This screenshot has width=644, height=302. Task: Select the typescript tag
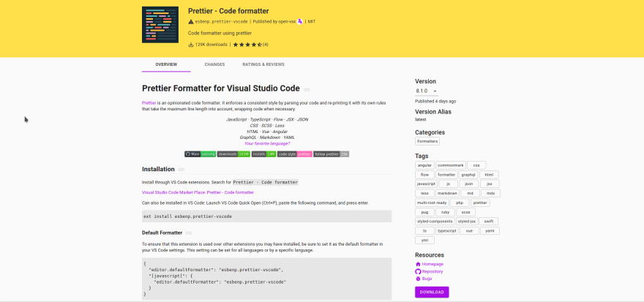click(x=447, y=231)
